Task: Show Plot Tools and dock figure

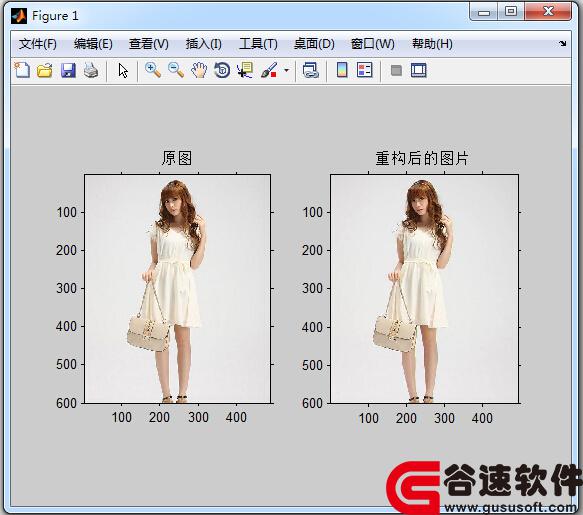Action: [419, 70]
